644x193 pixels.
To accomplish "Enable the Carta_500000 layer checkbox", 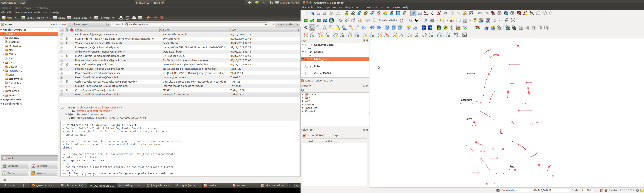I will point(307,74).
